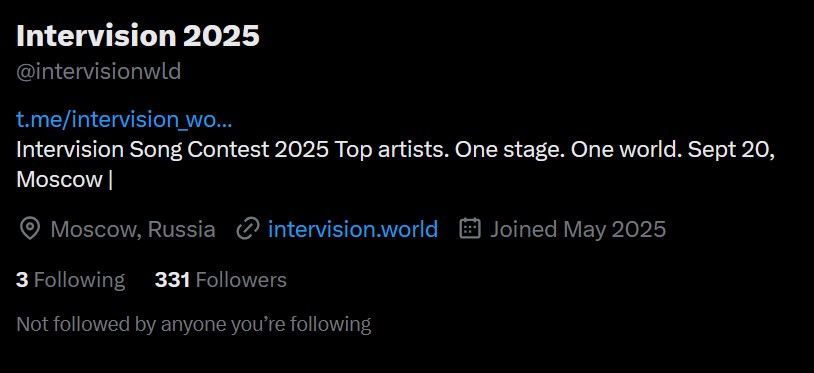Image resolution: width=814 pixels, height=373 pixels.
Task: Visit the intervision.world website link
Action: point(353,229)
